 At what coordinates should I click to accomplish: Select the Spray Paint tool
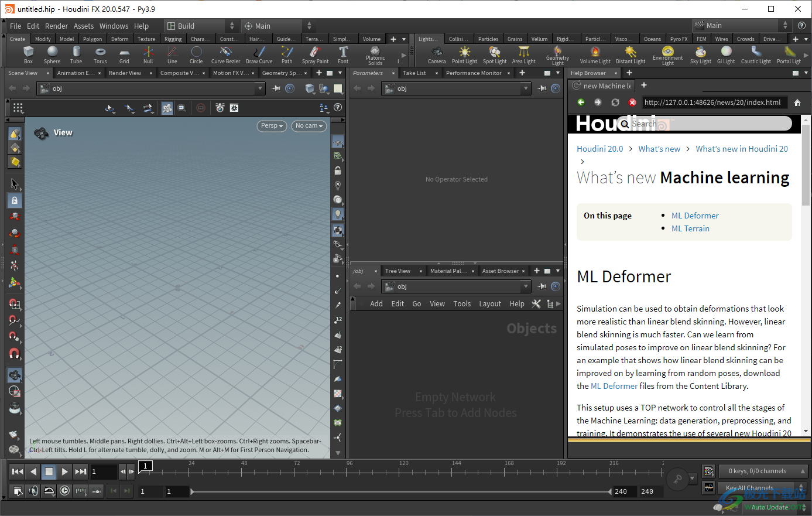coord(315,55)
